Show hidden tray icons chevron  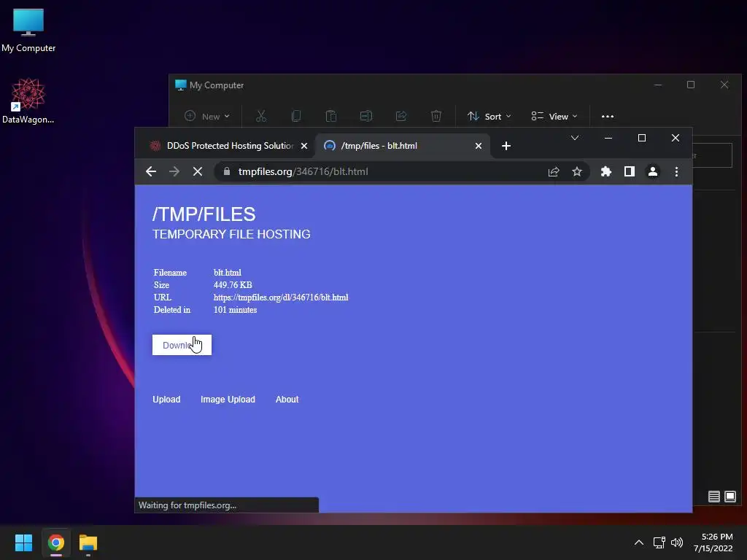click(639, 542)
